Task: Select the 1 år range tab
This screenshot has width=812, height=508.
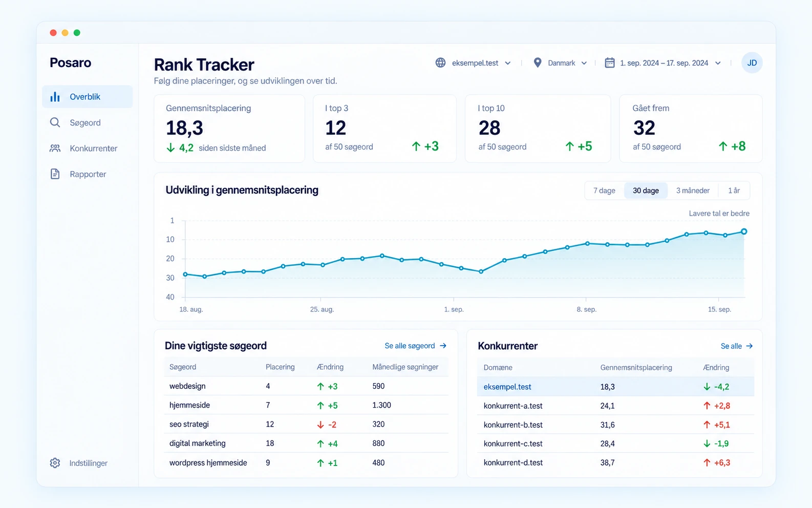Action: 734,190
